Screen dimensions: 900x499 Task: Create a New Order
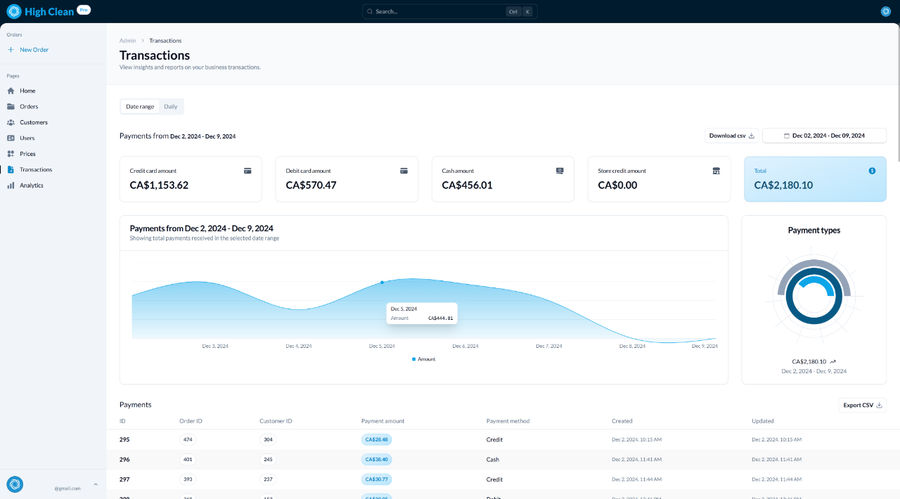click(33, 49)
